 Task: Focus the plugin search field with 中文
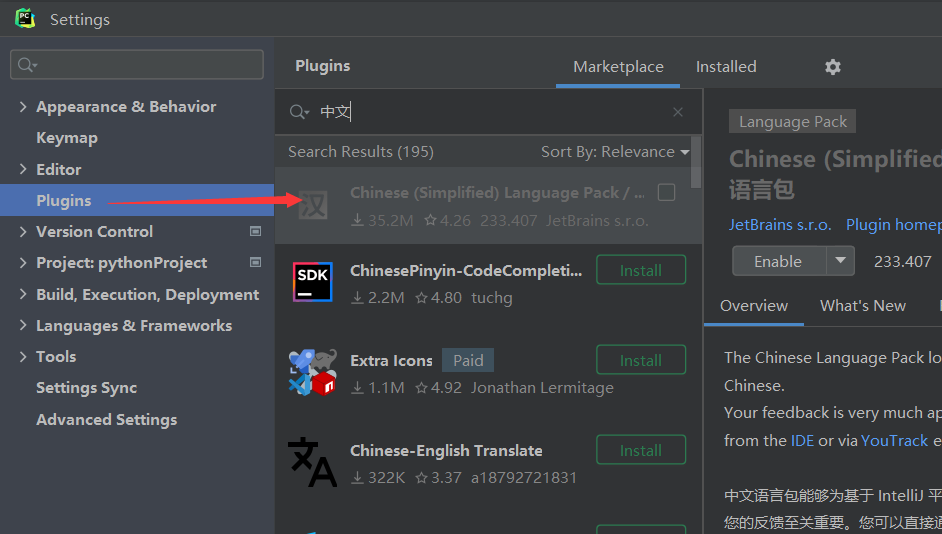(x=488, y=112)
